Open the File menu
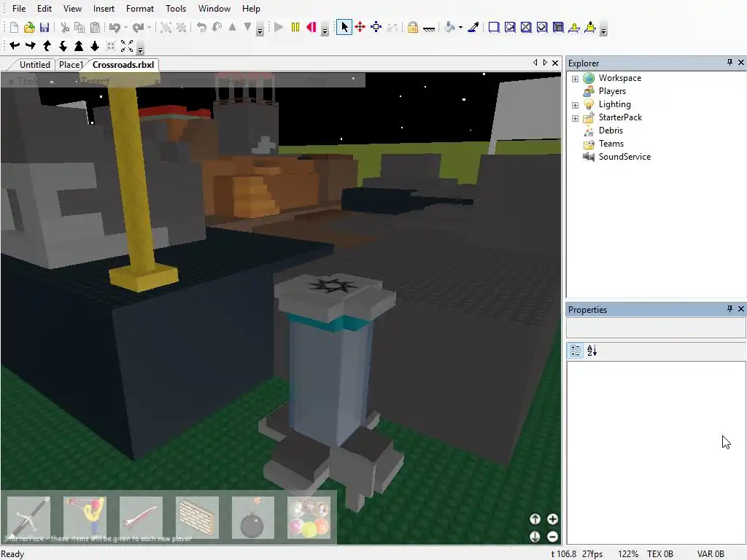747x560 pixels. [x=19, y=9]
